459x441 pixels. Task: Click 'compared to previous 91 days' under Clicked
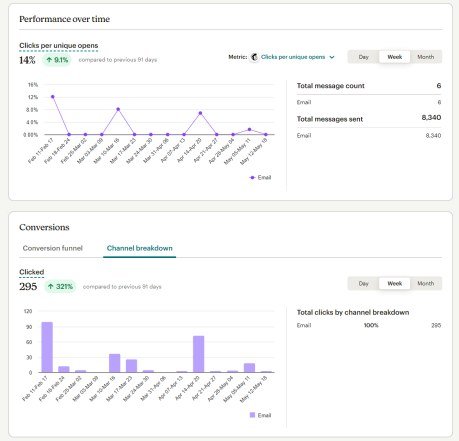pos(122,287)
